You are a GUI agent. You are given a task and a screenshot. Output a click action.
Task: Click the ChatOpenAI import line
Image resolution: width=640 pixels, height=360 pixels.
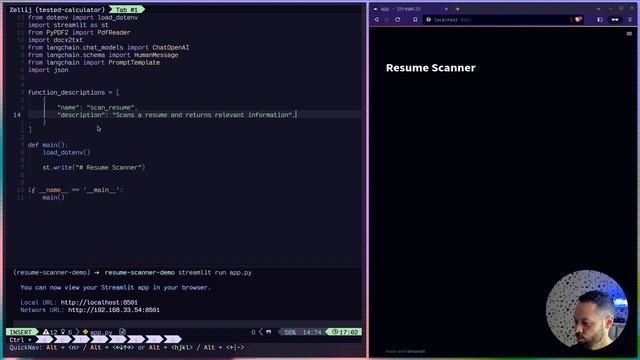pos(109,48)
